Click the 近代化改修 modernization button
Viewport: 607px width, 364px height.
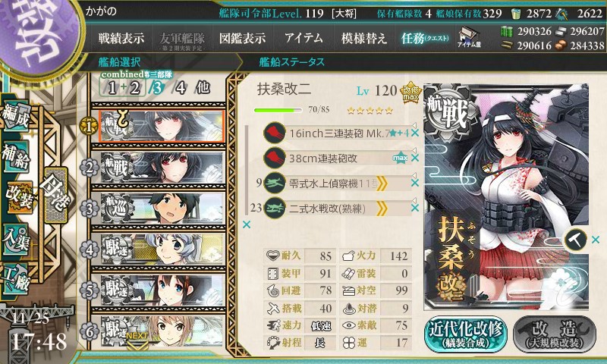[466, 334]
